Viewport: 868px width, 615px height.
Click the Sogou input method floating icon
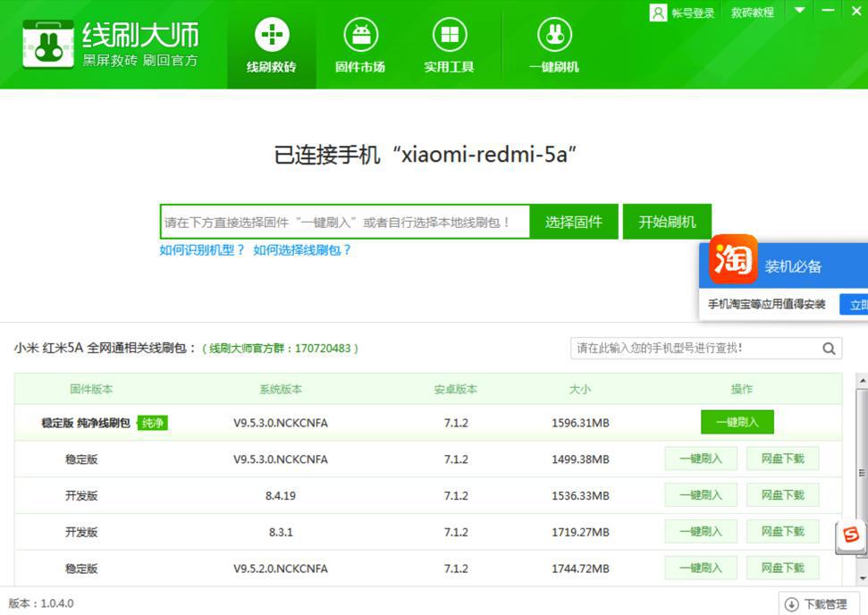click(851, 535)
